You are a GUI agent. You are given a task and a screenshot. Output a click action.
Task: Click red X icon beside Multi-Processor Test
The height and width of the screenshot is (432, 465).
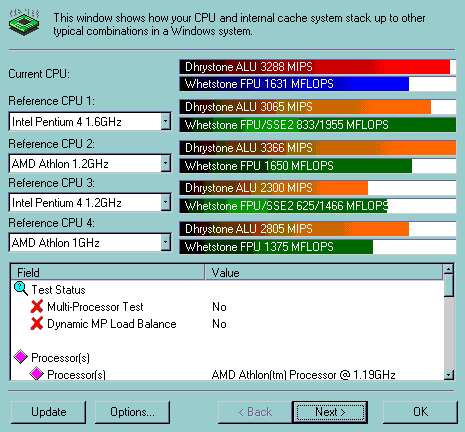click(37, 306)
